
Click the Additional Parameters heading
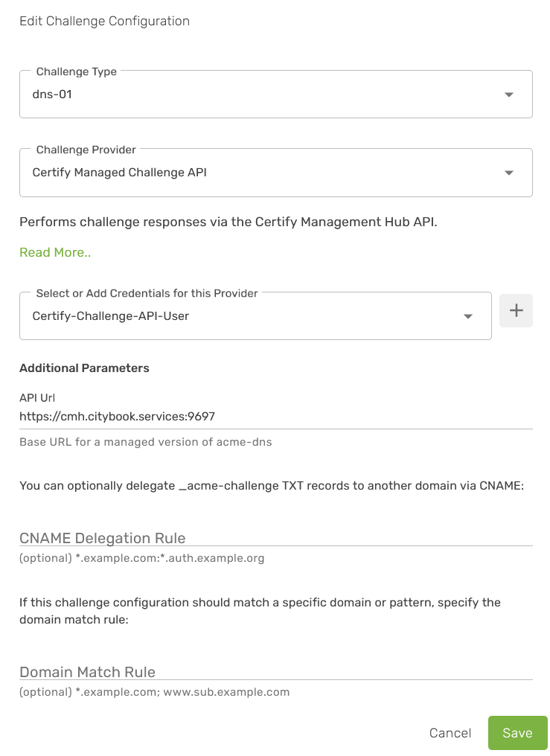pyautogui.click(x=84, y=368)
